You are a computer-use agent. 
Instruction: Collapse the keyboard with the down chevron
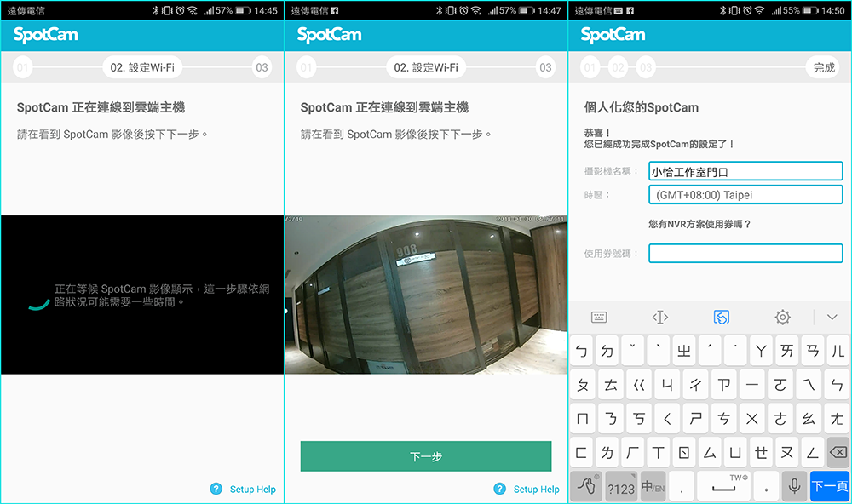click(832, 318)
